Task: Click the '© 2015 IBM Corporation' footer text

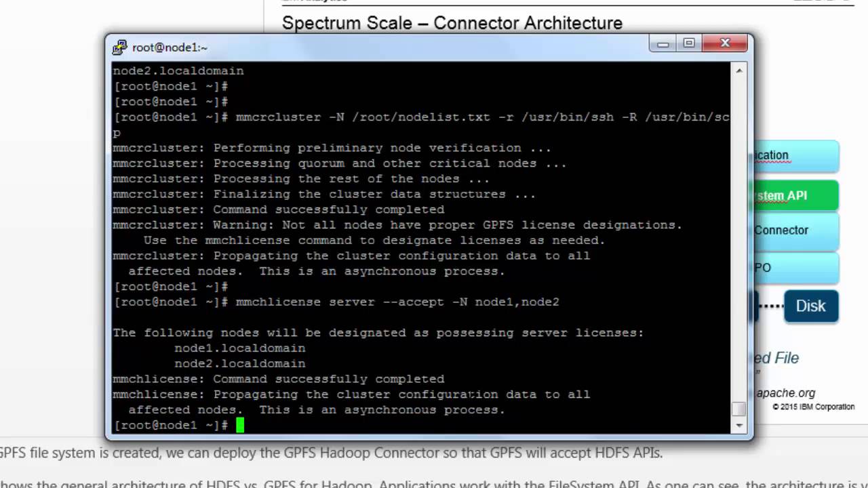Action: pos(814,407)
